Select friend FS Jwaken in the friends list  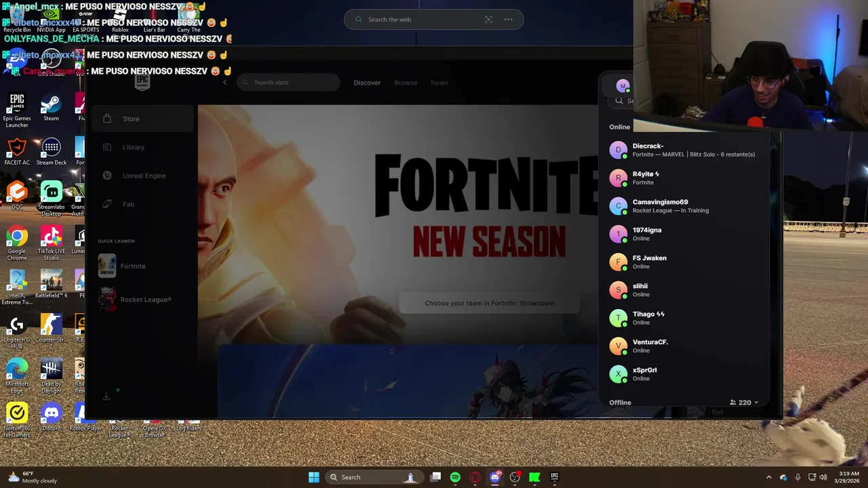[684, 262]
